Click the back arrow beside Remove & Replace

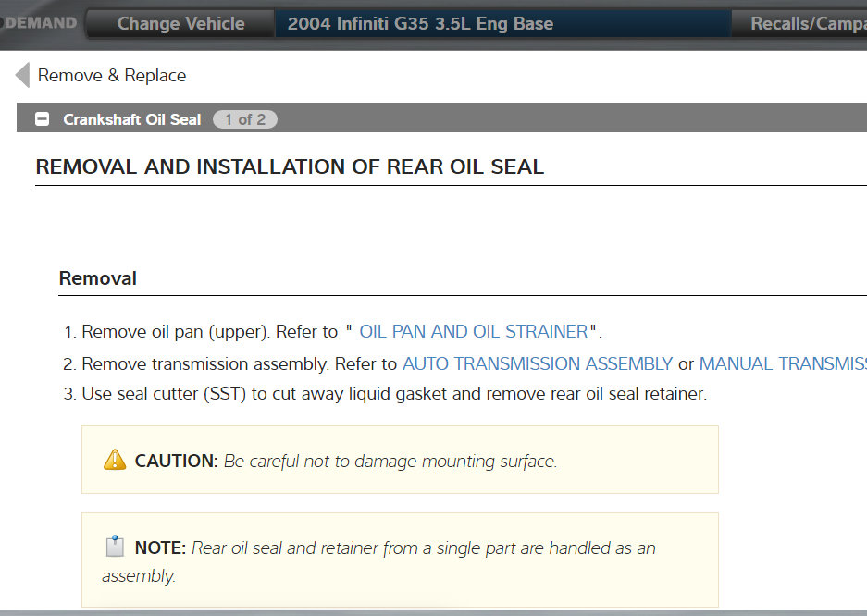(x=22, y=76)
